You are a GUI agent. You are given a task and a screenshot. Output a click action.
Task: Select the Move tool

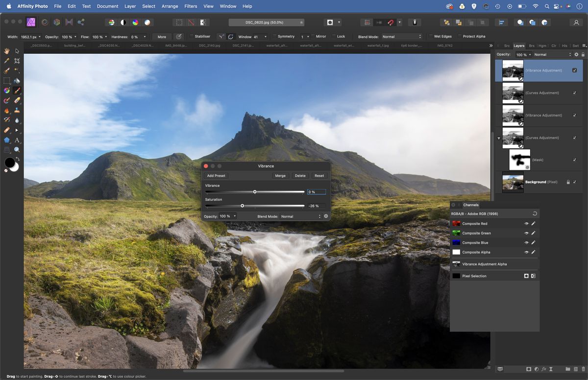[x=16, y=51]
